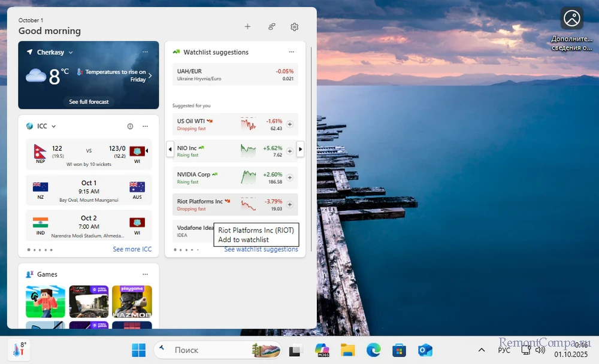The image size is (599, 364).
Task: Open Watchlist suggestions more options menu
Action: pos(292,52)
